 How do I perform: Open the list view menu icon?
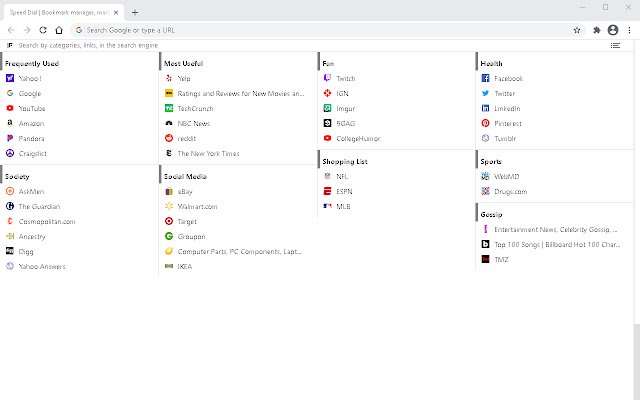[x=615, y=45]
